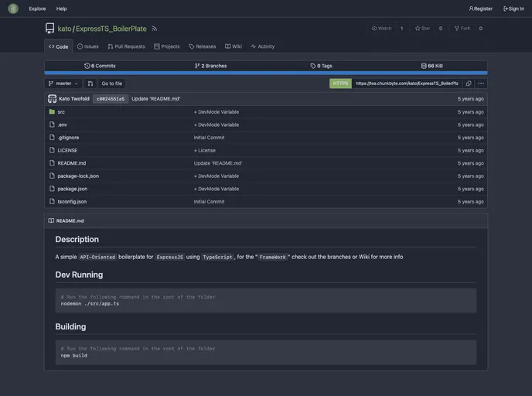Open the repository RSS feed icon
This screenshot has height=396, width=532.
155,29
